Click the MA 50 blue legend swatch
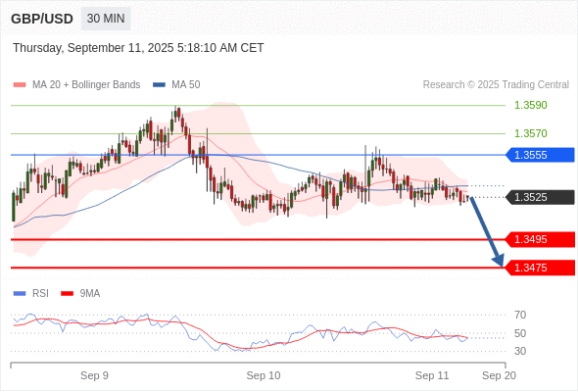The image size is (578, 392). pyautogui.click(x=159, y=85)
